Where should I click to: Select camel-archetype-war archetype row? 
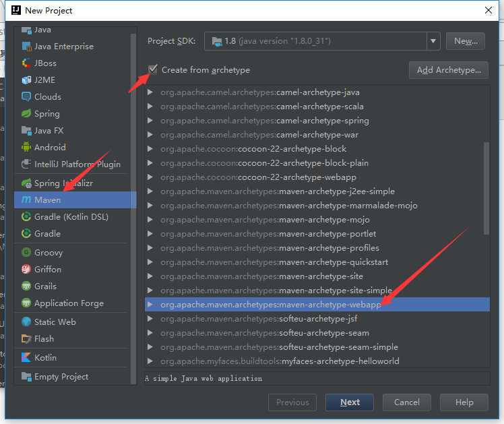(317, 135)
